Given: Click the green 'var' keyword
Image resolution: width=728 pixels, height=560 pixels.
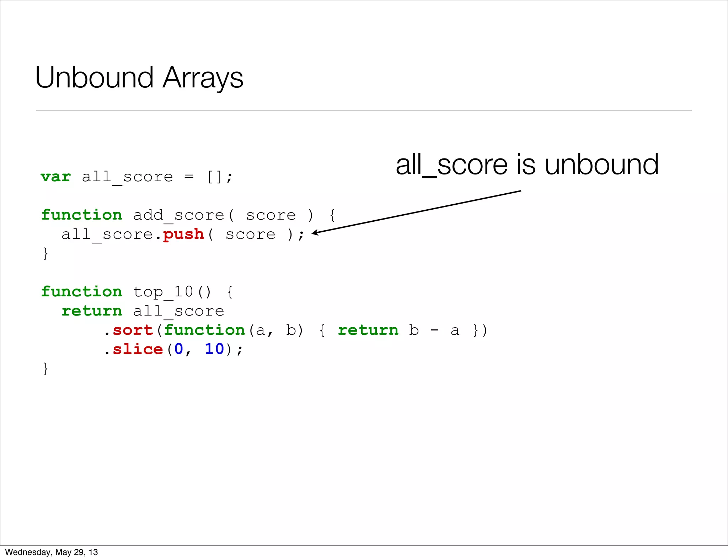Looking at the screenshot, I should click(x=56, y=177).
